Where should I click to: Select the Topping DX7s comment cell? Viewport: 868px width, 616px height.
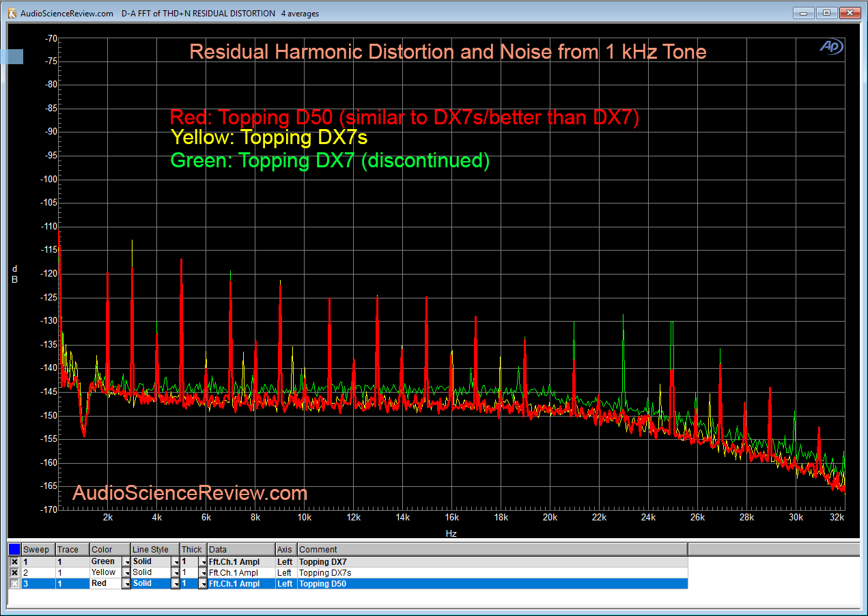[x=492, y=572]
